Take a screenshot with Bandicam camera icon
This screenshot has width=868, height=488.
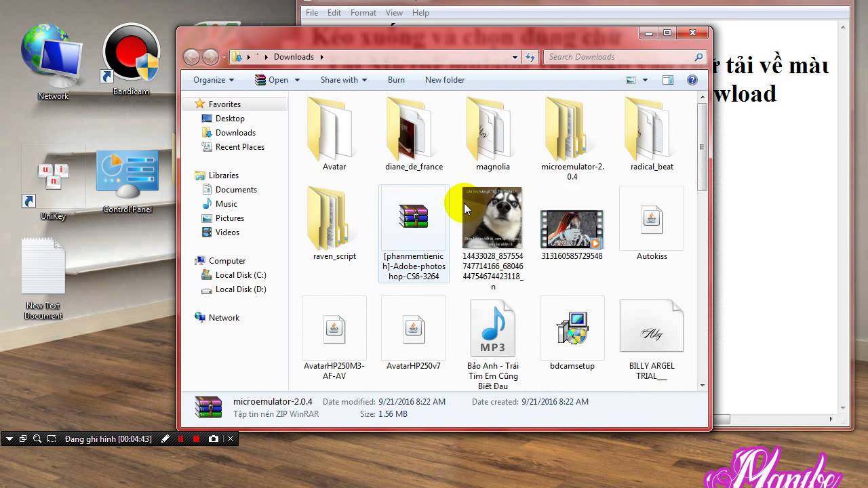click(x=214, y=439)
